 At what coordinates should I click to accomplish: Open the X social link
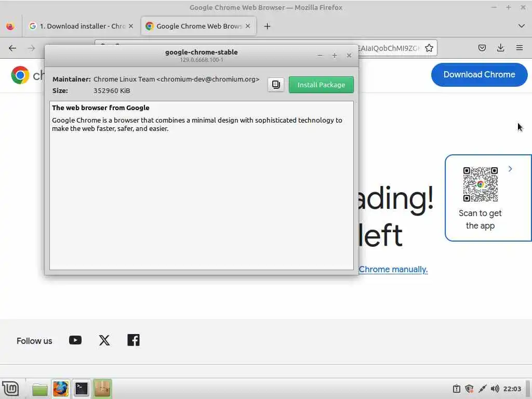click(104, 340)
